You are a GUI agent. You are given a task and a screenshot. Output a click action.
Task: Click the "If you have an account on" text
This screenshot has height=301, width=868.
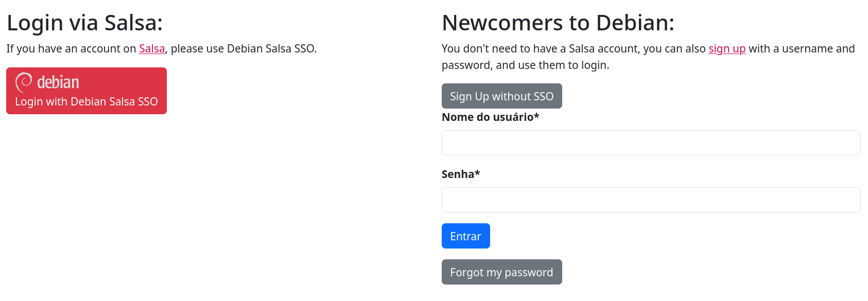click(x=71, y=49)
